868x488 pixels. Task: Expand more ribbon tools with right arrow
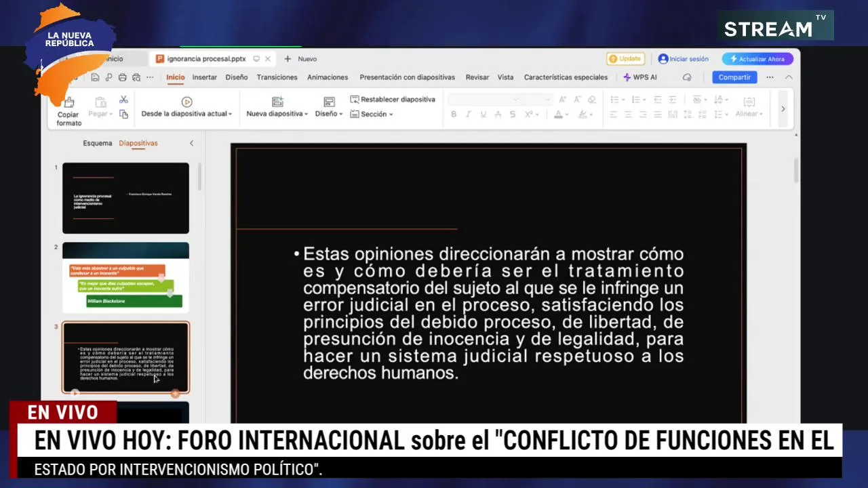(x=783, y=108)
